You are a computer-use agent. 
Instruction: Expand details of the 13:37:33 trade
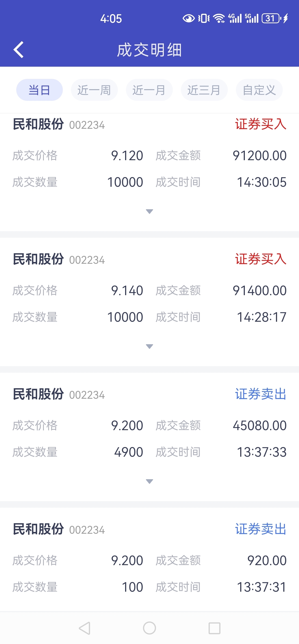pos(149,481)
